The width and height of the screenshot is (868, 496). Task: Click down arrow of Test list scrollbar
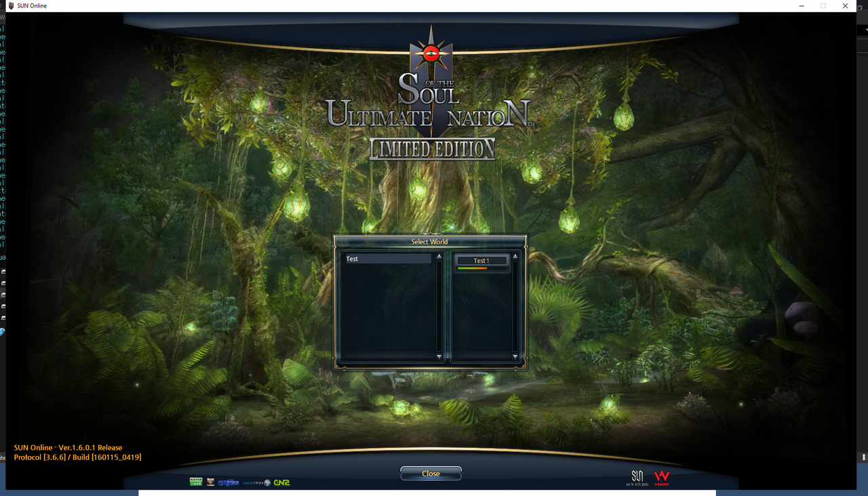click(x=439, y=357)
